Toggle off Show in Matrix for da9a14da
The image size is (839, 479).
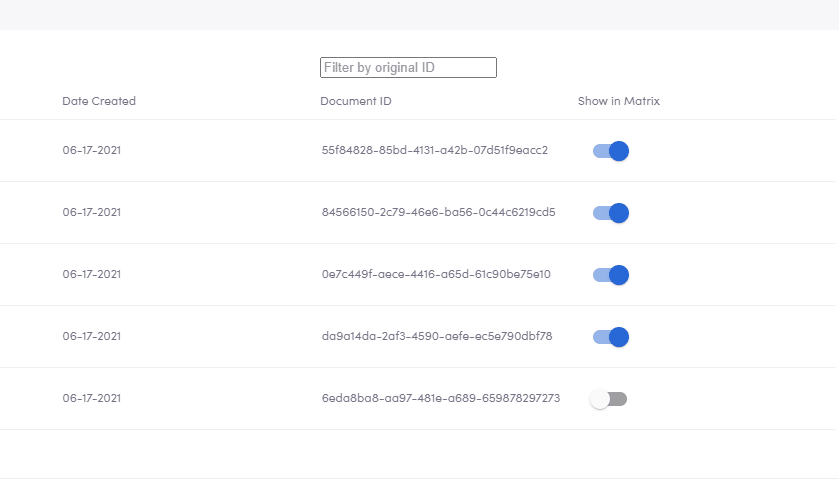click(x=611, y=337)
